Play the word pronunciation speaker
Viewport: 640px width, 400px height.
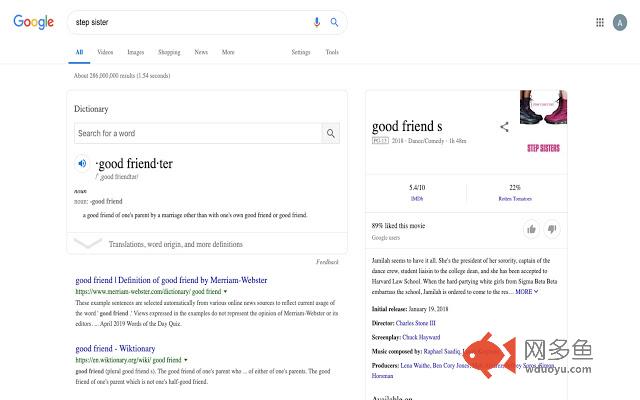[x=82, y=164]
